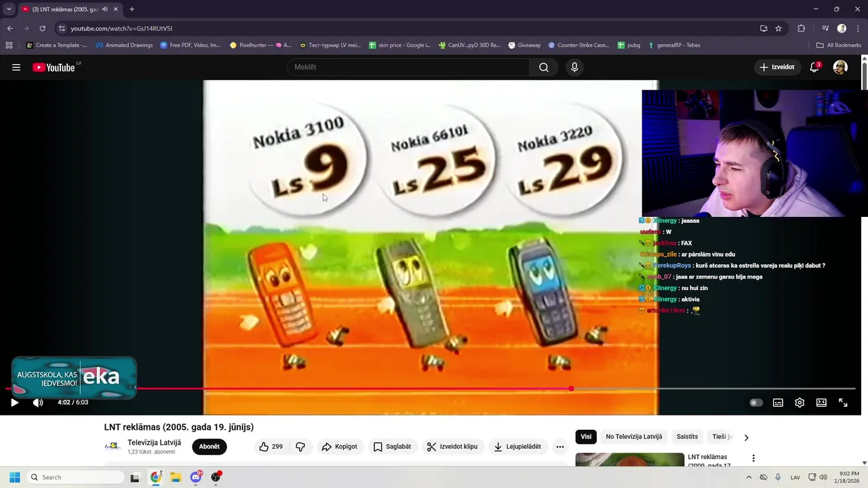Toggle the autoplay switch in player
Screen dimensions: 868x488
point(755,403)
